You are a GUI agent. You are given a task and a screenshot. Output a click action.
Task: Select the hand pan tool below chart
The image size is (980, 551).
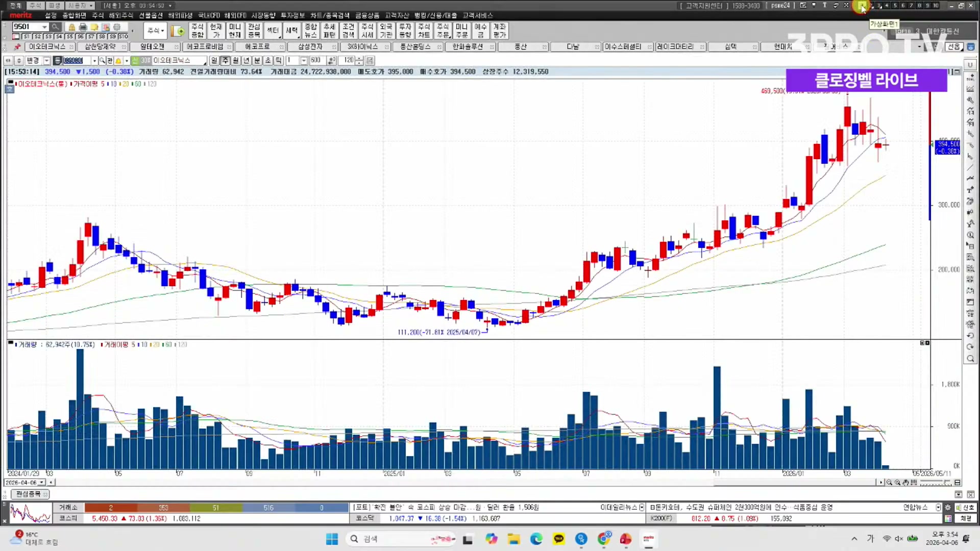tap(906, 483)
